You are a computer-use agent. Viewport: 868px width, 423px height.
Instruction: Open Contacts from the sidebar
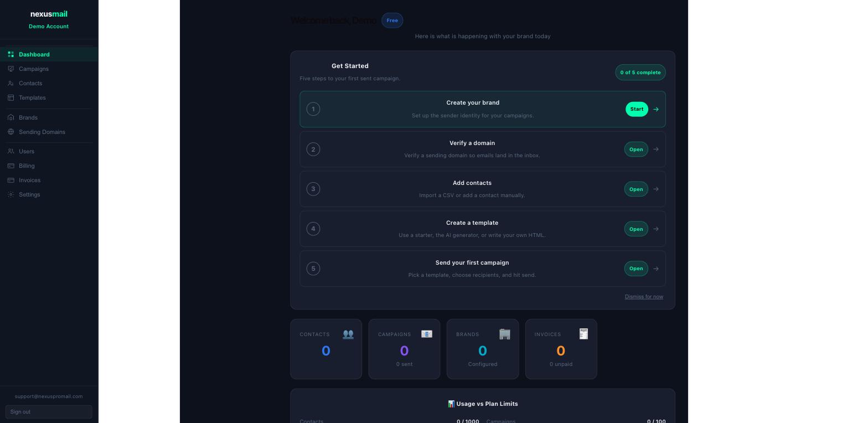[x=49, y=83]
